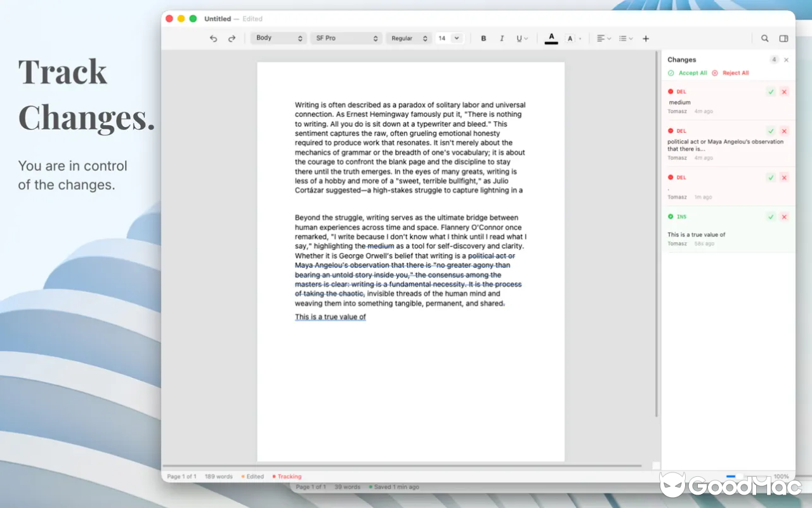The width and height of the screenshot is (812, 508).
Task: Open the underline style dropdown
Action: coord(521,39)
